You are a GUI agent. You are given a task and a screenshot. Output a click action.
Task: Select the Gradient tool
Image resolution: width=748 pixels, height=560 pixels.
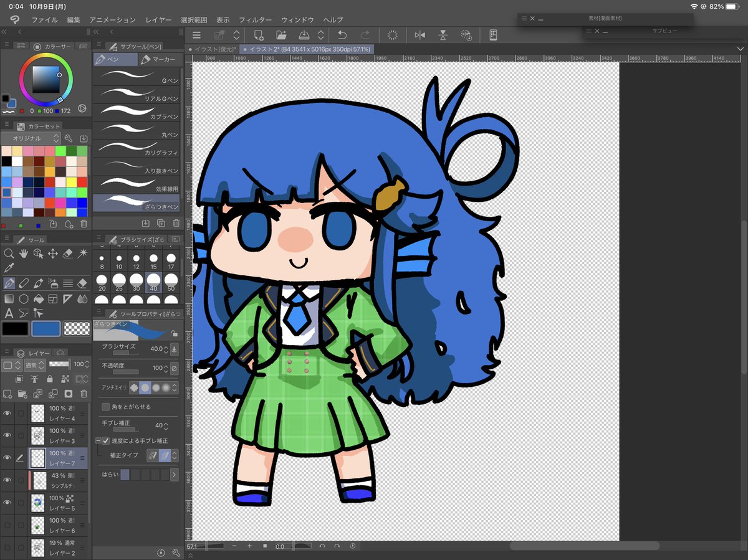[9, 298]
